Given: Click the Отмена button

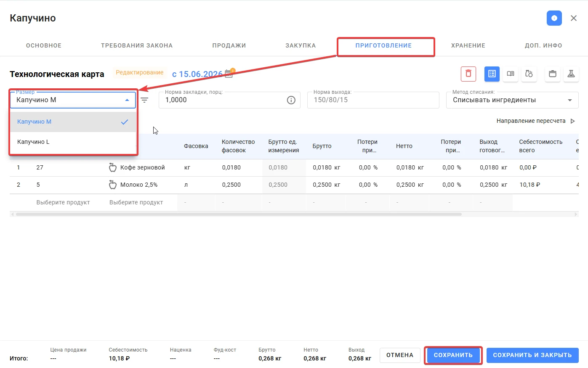Looking at the screenshot, I should [x=400, y=355].
